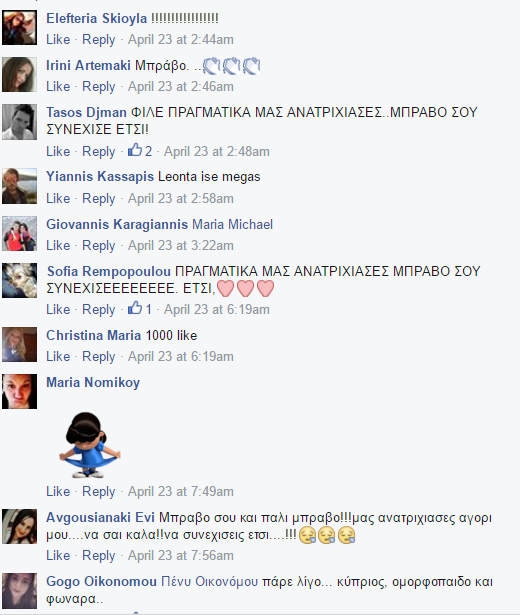
Task: Open the likes count on Tasos Djman's comment
Action: (x=140, y=151)
